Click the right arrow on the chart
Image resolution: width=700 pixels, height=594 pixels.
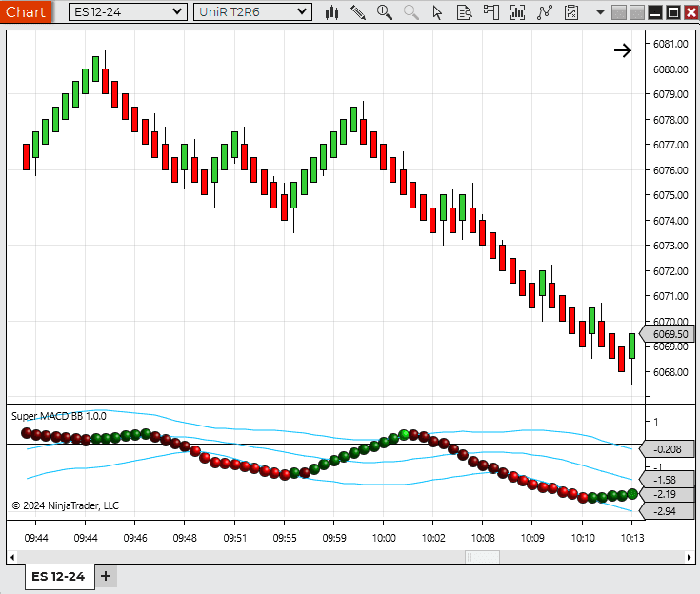coord(622,50)
